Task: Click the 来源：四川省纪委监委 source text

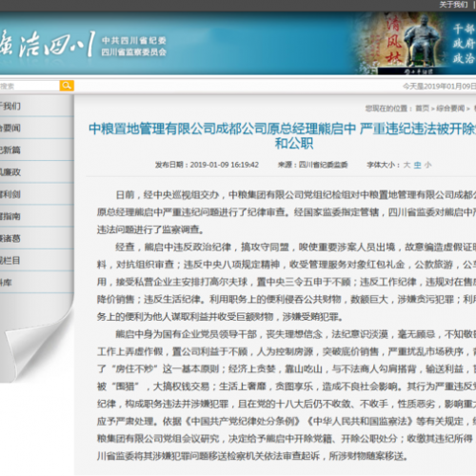Action: point(313,165)
